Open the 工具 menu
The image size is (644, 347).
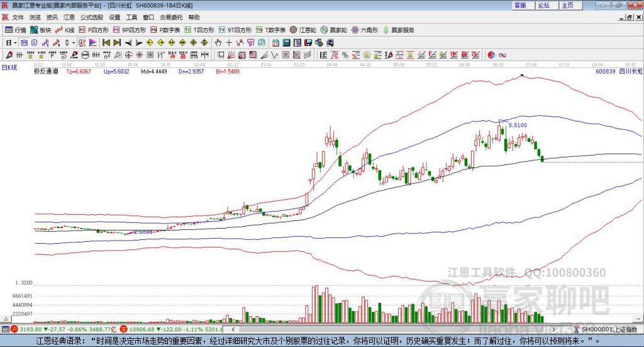coord(131,17)
